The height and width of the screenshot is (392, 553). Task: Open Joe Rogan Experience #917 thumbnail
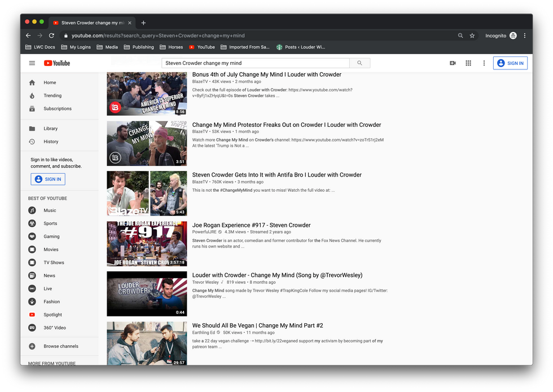147,244
